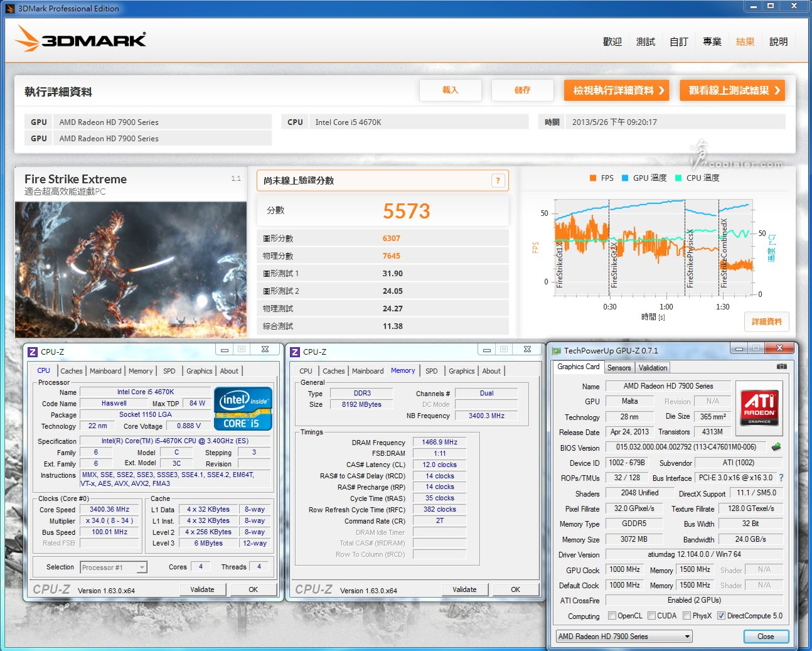This screenshot has height=651, width=812.
Task: Click the DRAM Frequency value 1466.9 MHz
Action: [x=439, y=443]
